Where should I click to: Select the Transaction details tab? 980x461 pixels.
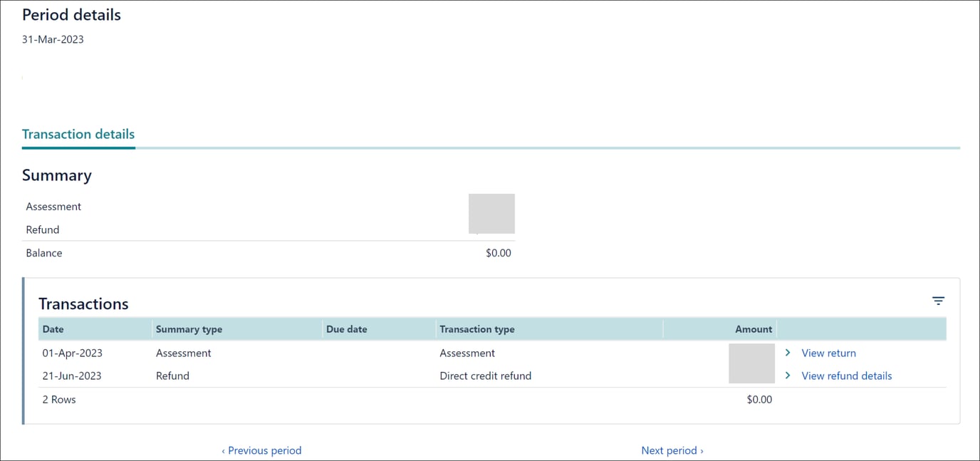tap(78, 134)
